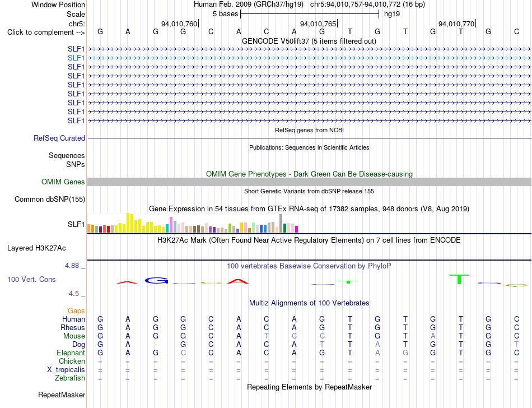
Task: Click the 100 Vert. Cons track label
Action: (x=31, y=279)
